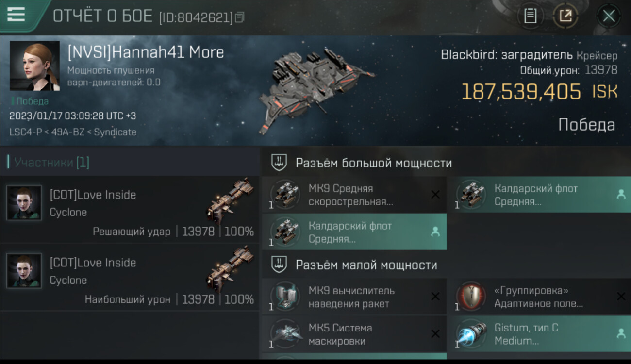Select Love Inside Наибольший урон entry
631x364 pixels.
point(129,277)
